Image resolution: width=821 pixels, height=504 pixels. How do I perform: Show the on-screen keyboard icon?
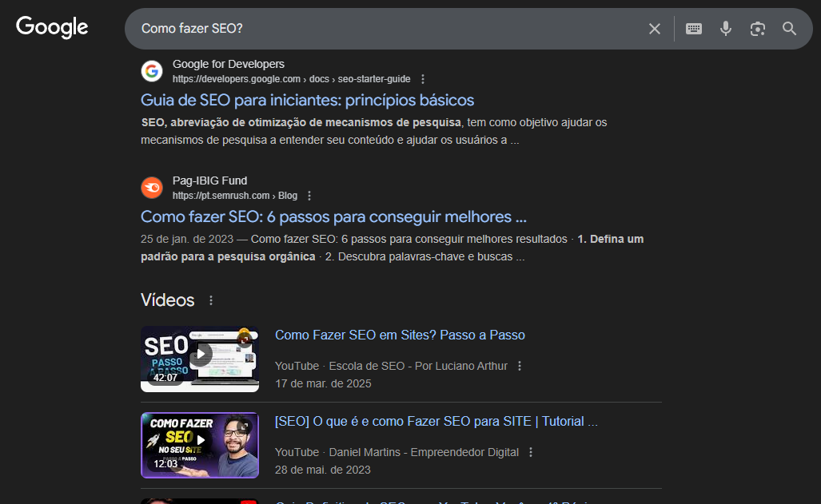693,28
